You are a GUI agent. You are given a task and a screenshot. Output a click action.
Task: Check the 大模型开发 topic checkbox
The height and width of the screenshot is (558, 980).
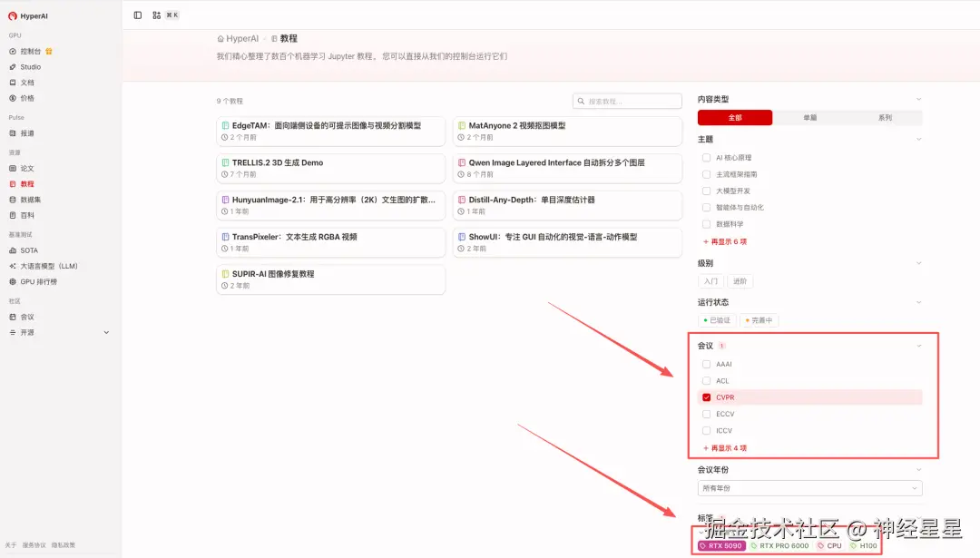706,191
